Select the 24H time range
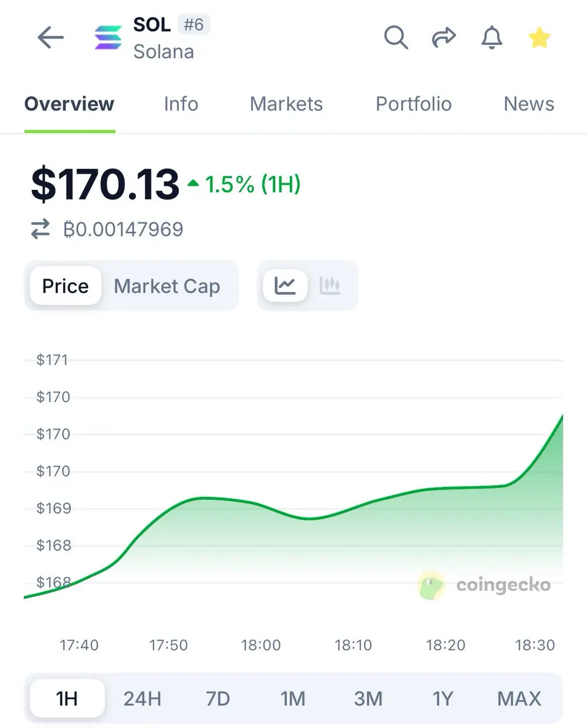Screen dimensions: 587x728 coord(143,699)
